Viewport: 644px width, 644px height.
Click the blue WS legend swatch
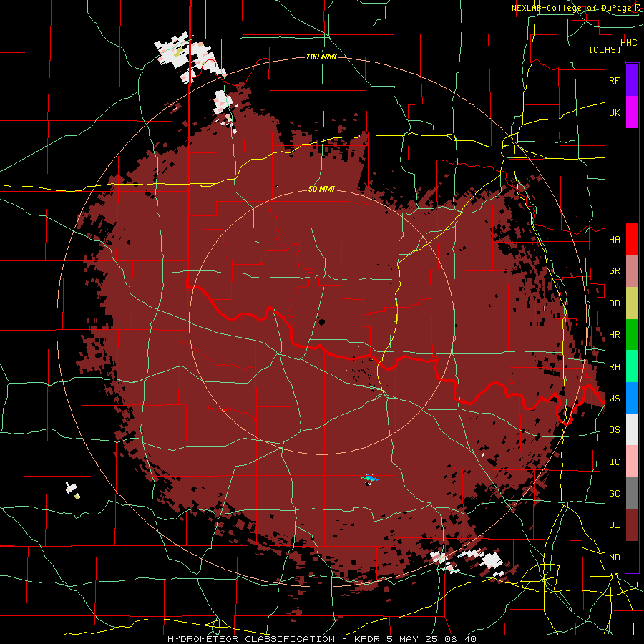point(632,398)
